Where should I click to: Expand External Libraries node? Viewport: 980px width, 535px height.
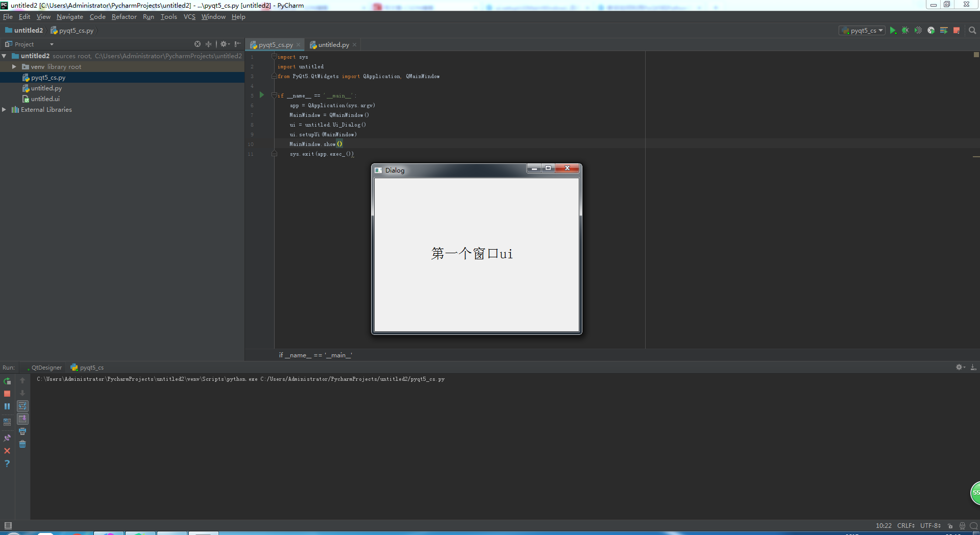pos(4,110)
